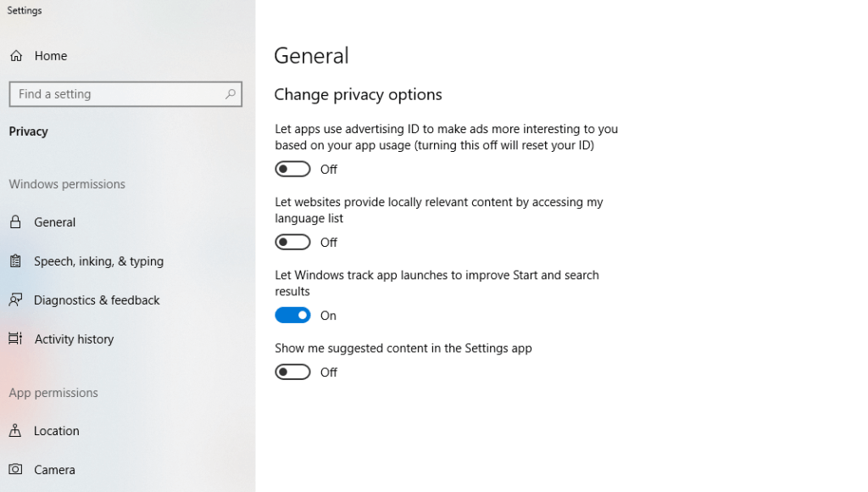
Task: Go to Camera permissions settings
Action: tap(54, 469)
